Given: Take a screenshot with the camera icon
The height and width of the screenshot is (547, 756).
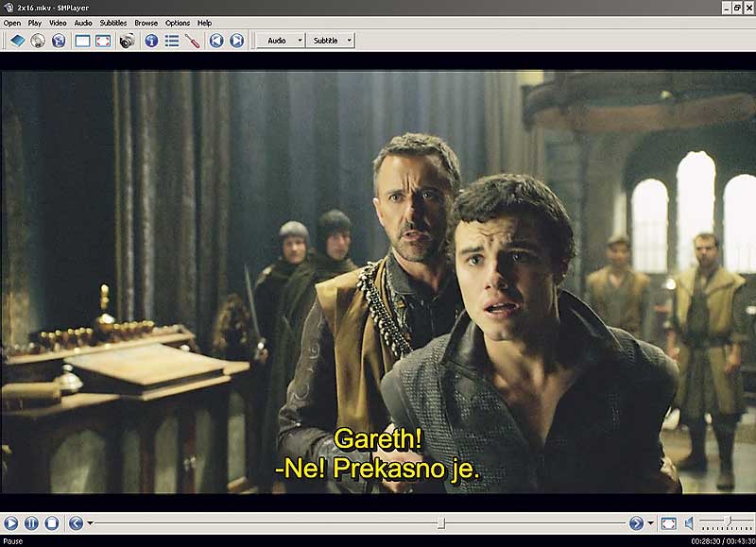Looking at the screenshot, I should (127, 41).
